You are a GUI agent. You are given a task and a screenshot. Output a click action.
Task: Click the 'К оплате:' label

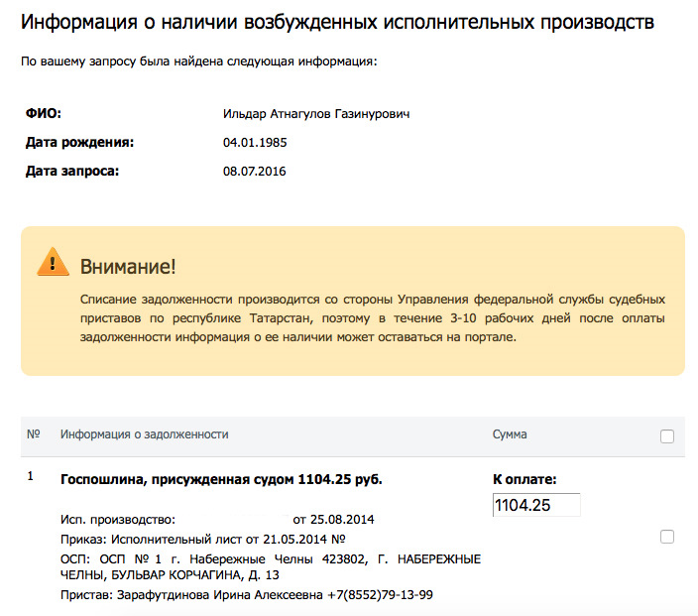coord(524,480)
